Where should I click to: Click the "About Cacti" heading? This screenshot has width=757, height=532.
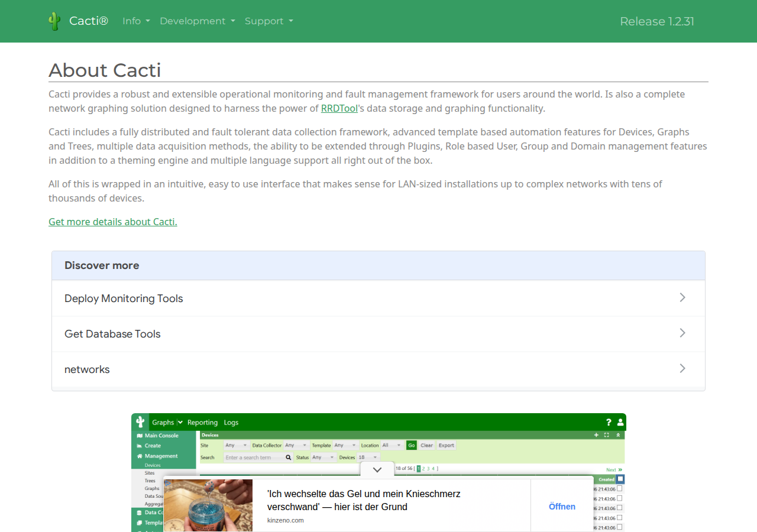(x=105, y=70)
